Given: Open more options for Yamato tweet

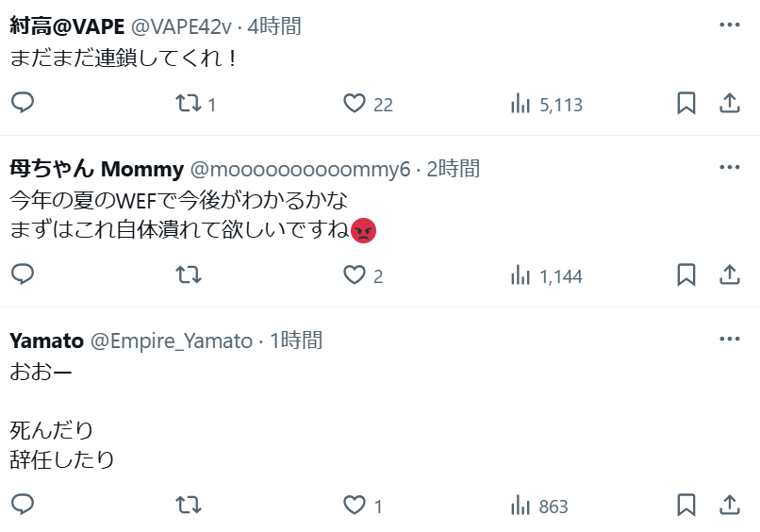Looking at the screenshot, I should pos(730,339).
